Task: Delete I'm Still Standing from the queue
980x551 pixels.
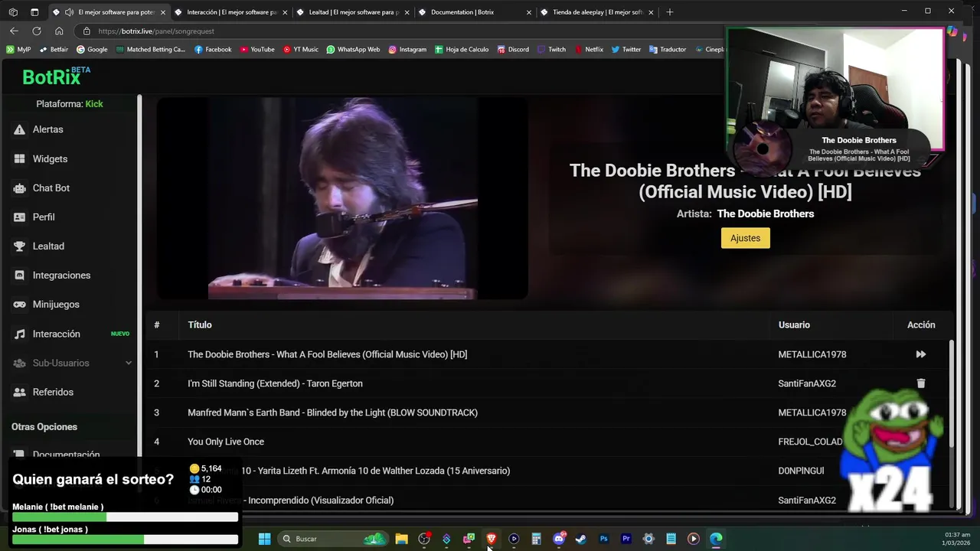Action: (920, 383)
